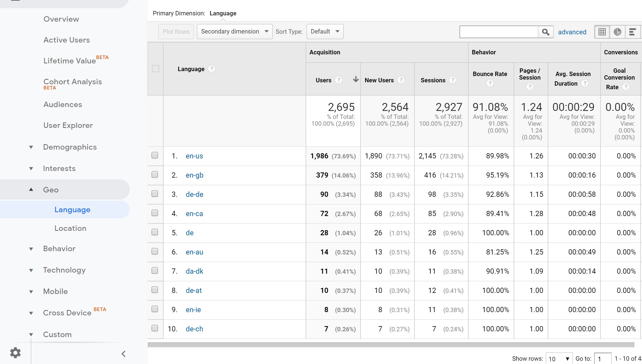Sort by the New Users column header
Viewport: 642px width, 364px height.
coord(379,80)
